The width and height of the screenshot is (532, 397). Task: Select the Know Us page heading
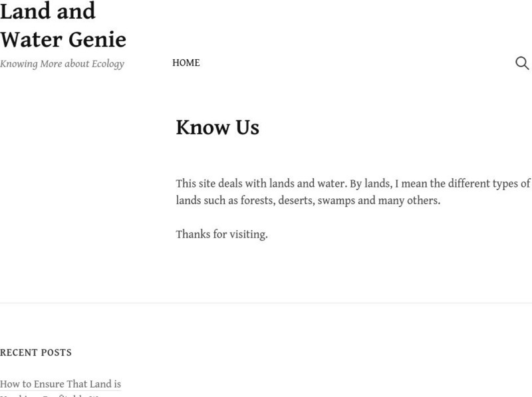(217, 127)
